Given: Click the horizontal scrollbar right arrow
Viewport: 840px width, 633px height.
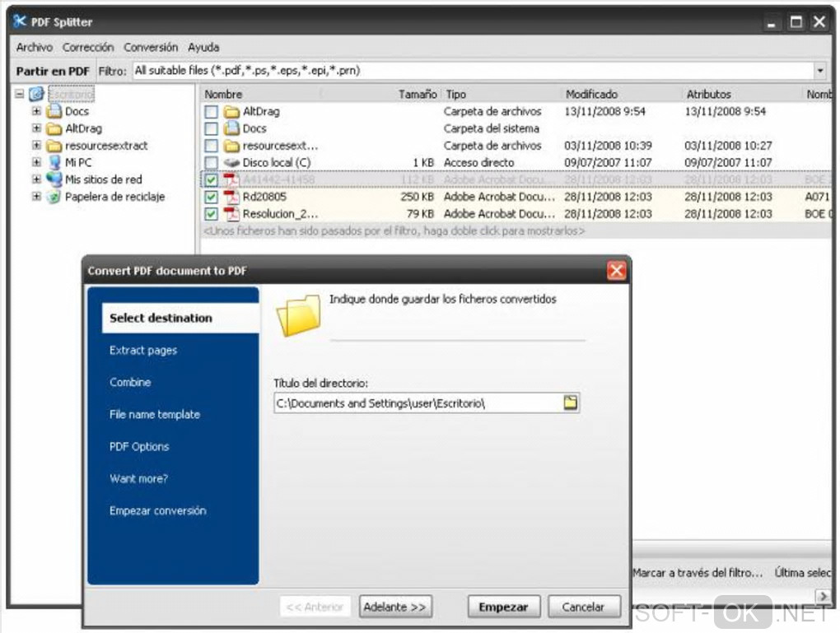Looking at the screenshot, I should tap(823, 595).
